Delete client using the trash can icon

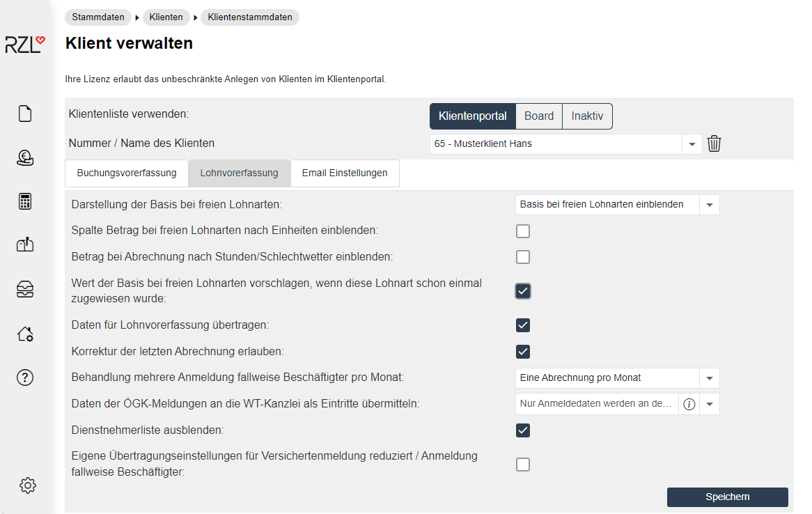[714, 144]
